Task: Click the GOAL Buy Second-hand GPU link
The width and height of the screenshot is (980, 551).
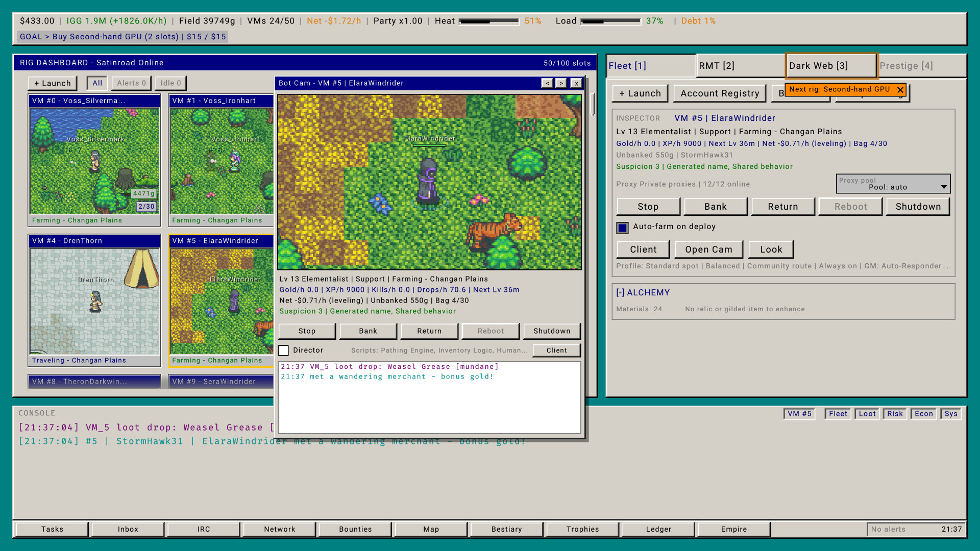Action: 122,37
